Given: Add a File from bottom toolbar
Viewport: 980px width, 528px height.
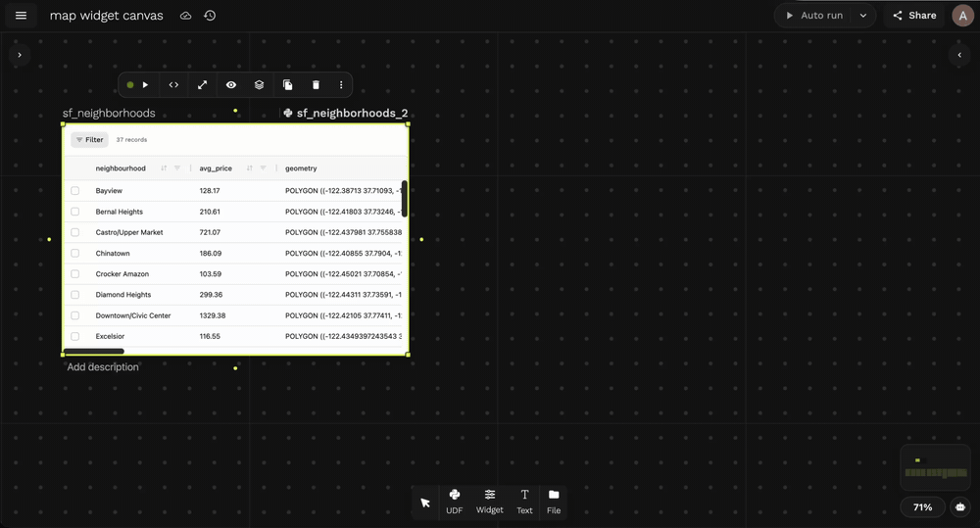Looking at the screenshot, I should tap(554, 502).
